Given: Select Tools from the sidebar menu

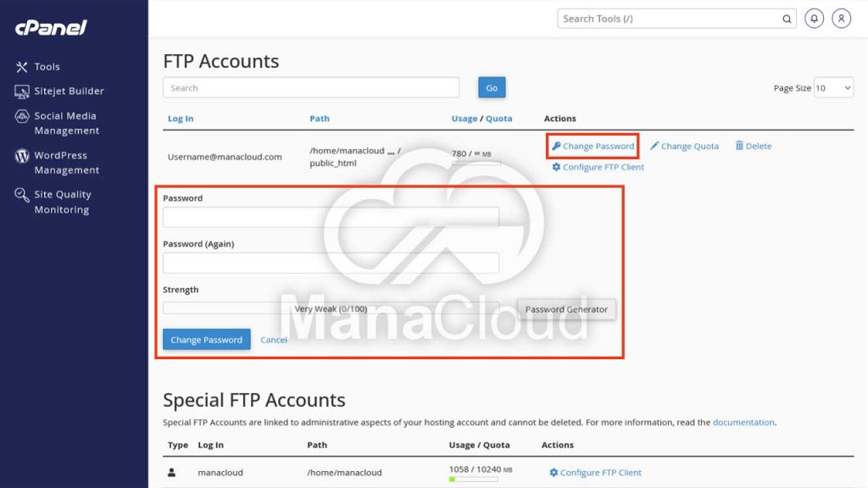Looking at the screenshot, I should (47, 66).
